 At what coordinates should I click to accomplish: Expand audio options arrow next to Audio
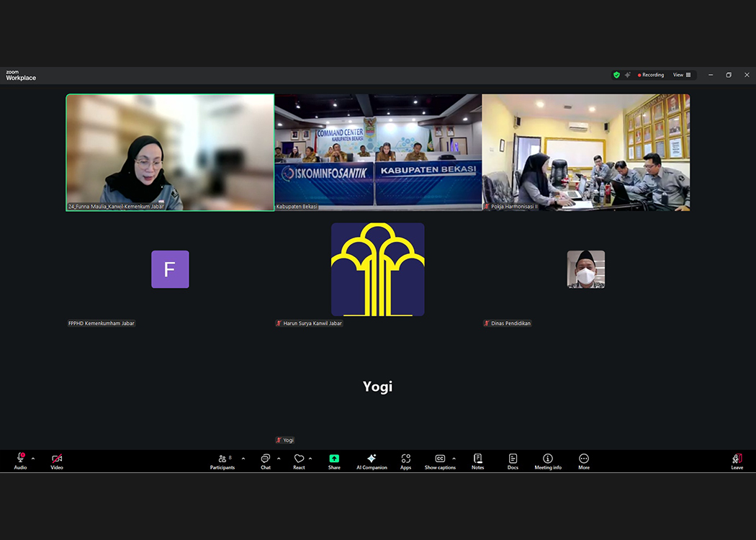click(x=33, y=459)
